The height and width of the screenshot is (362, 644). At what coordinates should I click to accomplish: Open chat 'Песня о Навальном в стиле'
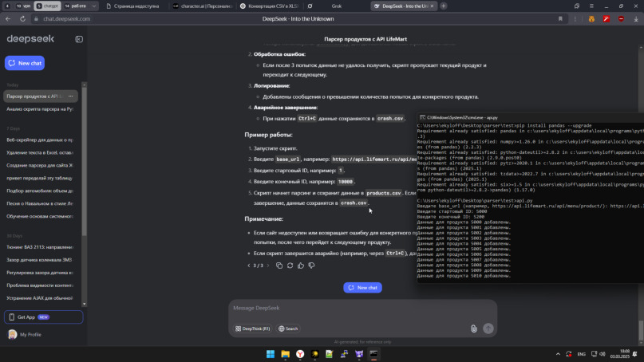[x=40, y=203]
